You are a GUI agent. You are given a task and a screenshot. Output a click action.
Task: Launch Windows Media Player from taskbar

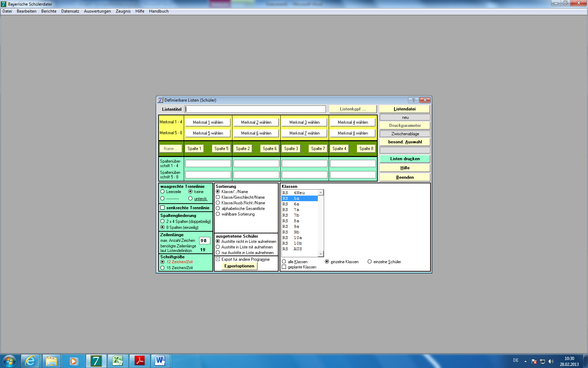pos(73,361)
